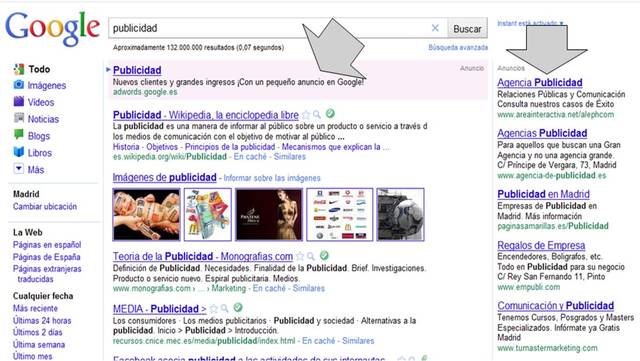This screenshot has height=361, width=640.
Task: Filter by Páginas extranjeras traducidas
Action: pos(47,274)
